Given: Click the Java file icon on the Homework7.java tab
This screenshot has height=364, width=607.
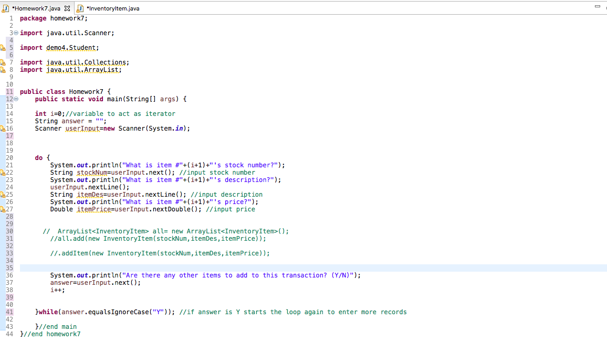Looking at the screenshot, I should pyautogui.click(x=7, y=8).
